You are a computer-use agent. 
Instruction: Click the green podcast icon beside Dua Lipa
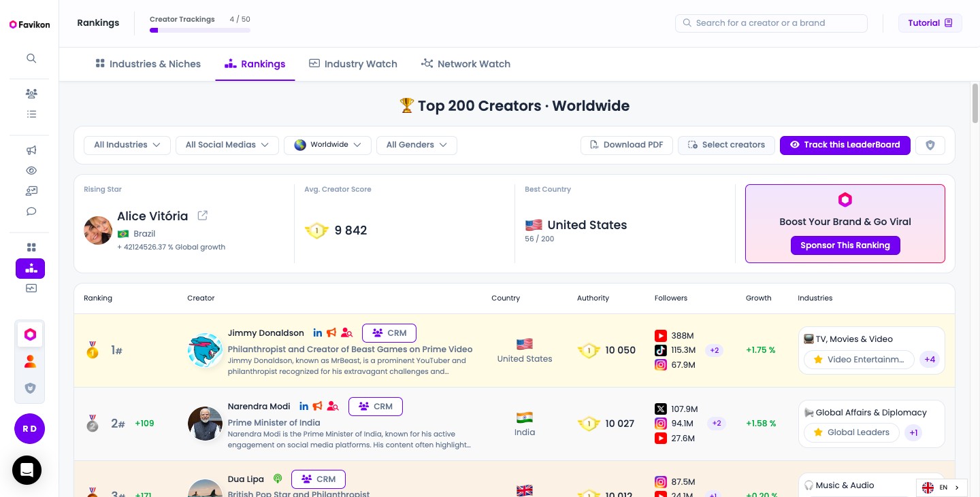point(278,479)
